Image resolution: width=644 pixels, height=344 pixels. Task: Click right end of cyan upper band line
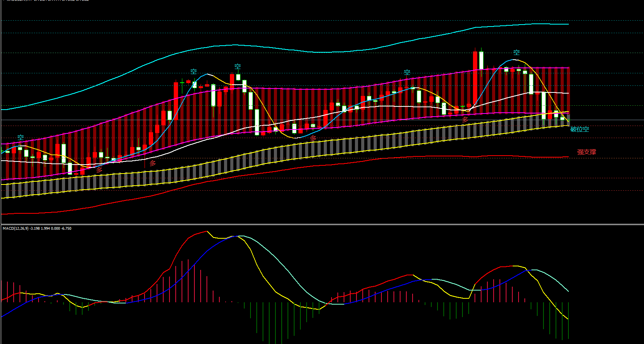(x=568, y=24)
